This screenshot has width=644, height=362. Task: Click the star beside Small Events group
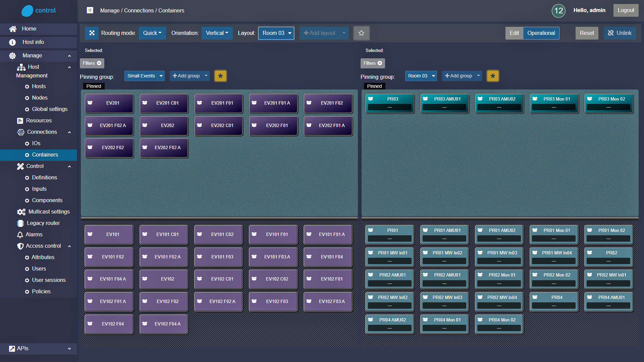tap(220, 76)
